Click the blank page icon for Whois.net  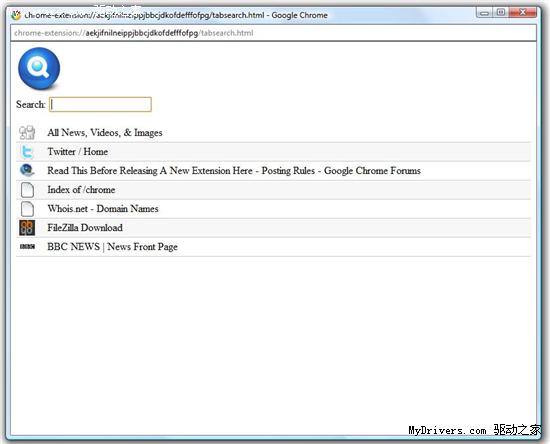pyautogui.click(x=27, y=209)
